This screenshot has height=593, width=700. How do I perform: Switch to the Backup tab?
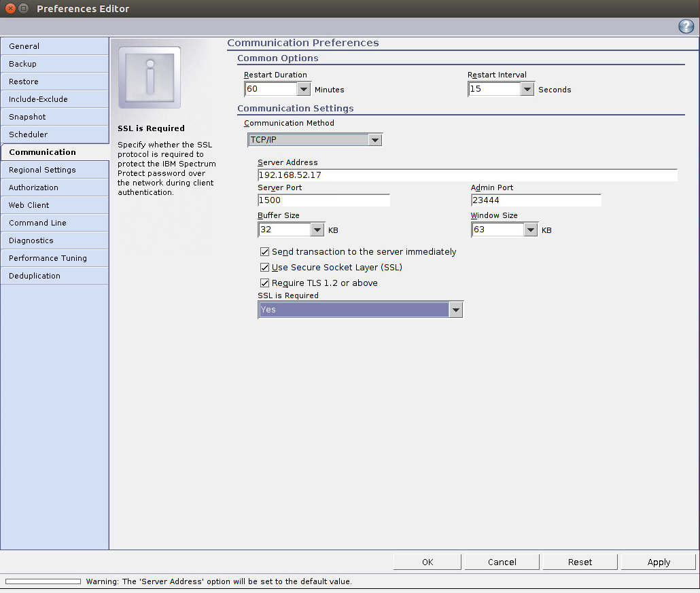click(x=54, y=64)
